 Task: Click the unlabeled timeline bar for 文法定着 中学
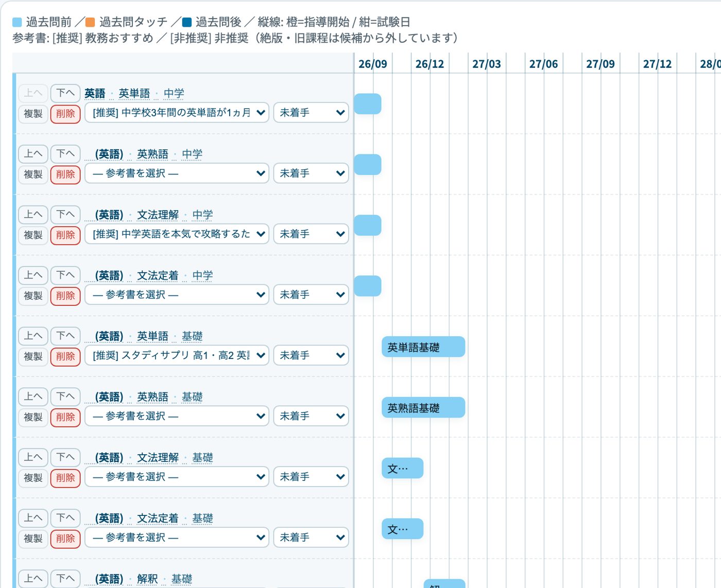[368, 286]
